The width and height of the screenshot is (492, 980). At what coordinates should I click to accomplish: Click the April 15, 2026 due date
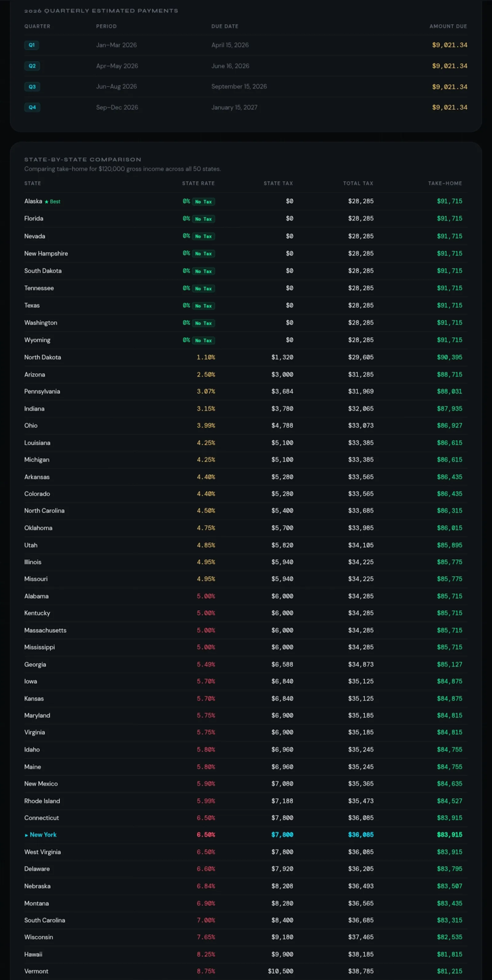[230, 45]
